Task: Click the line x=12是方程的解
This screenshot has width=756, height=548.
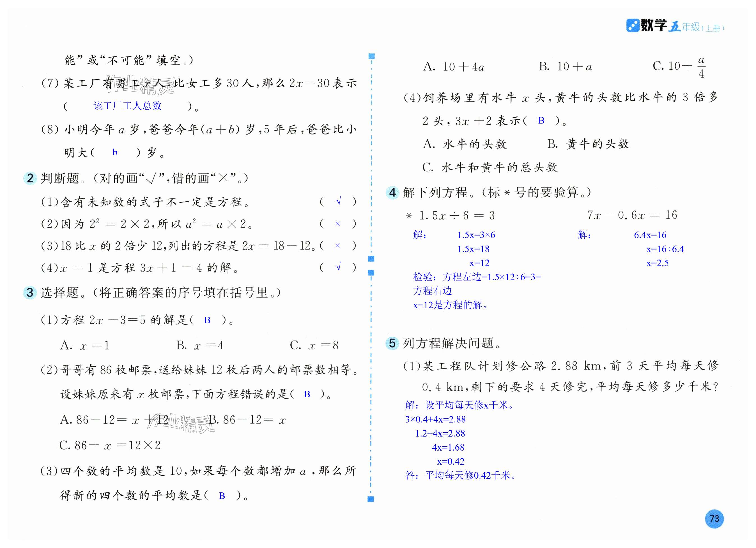Action: coord(450,305)
